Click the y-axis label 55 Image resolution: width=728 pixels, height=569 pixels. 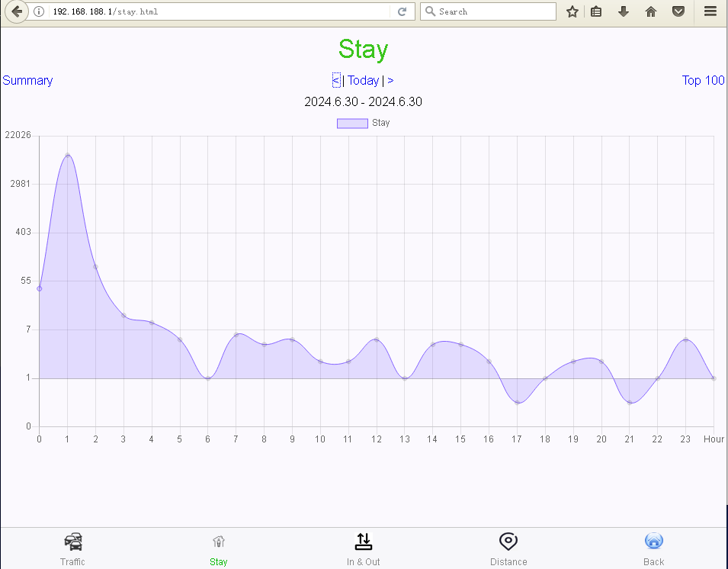26,281
